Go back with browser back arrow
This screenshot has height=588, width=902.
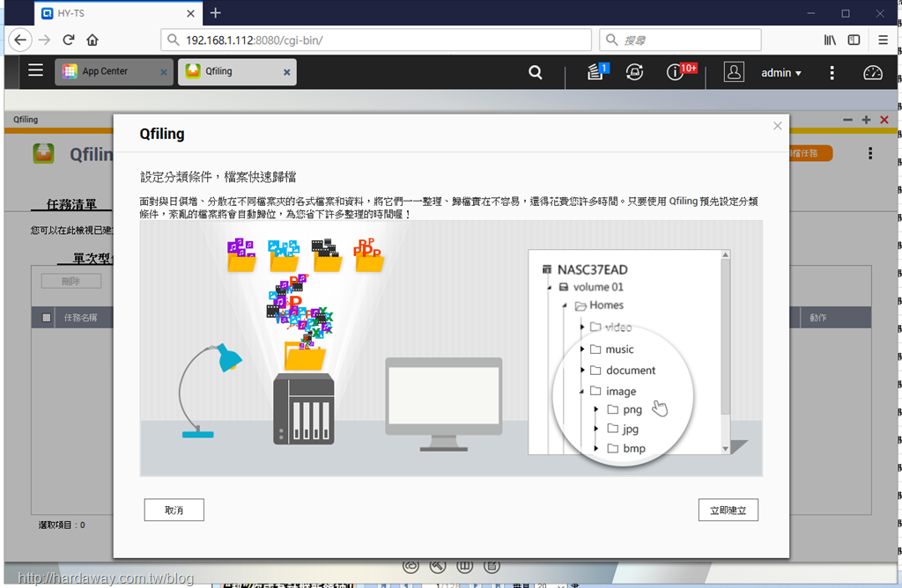[x=20, y=40]
